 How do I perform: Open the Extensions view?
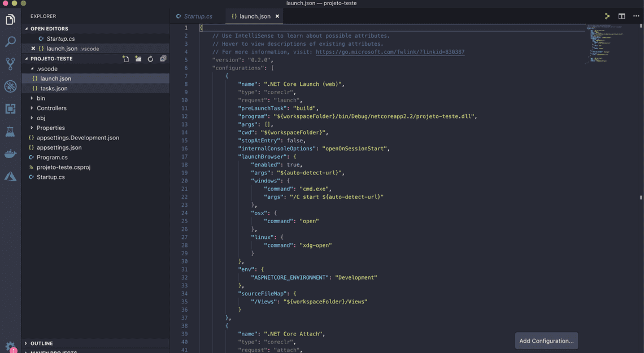pos(10,108)
